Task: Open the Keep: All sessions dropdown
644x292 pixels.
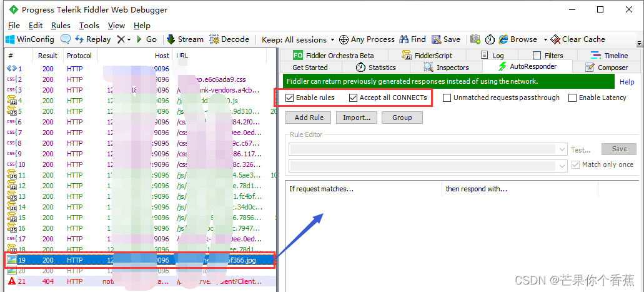Action: (x=298, y=39)
